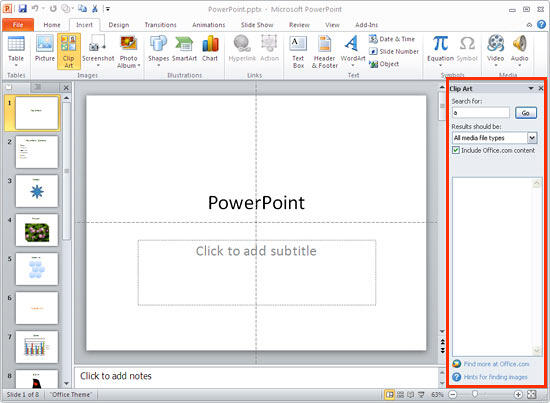Switch to Normal view in status bar
Screen dimensions: 550x403
[389, 395]
